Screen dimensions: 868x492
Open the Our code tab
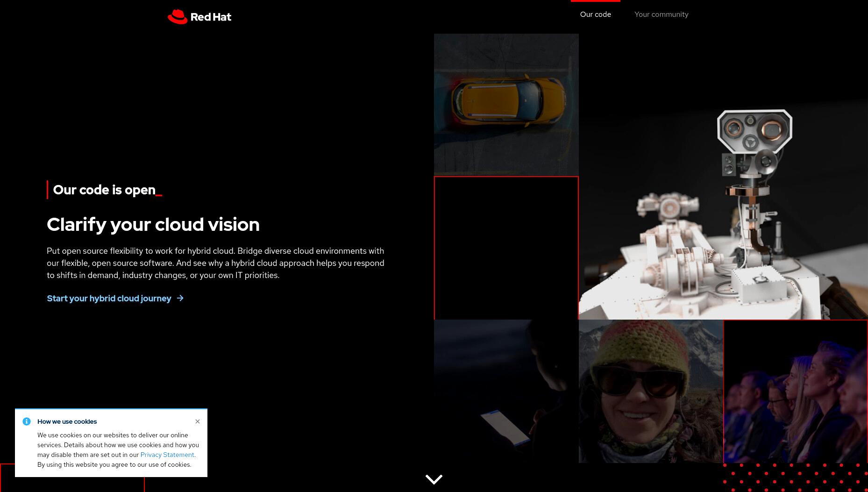tap(595, 14)
